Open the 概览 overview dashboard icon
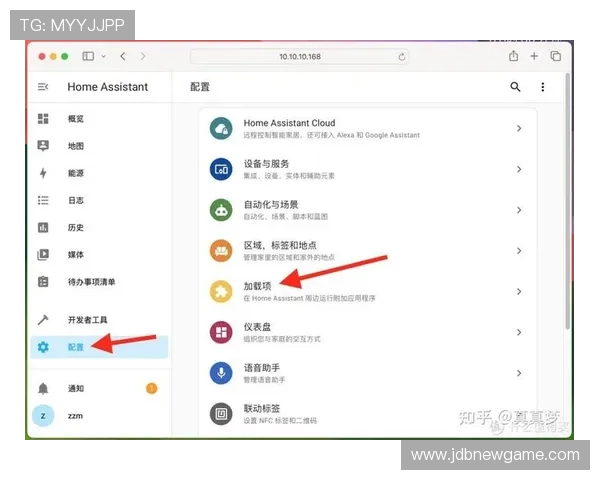 tap(43, 119)
